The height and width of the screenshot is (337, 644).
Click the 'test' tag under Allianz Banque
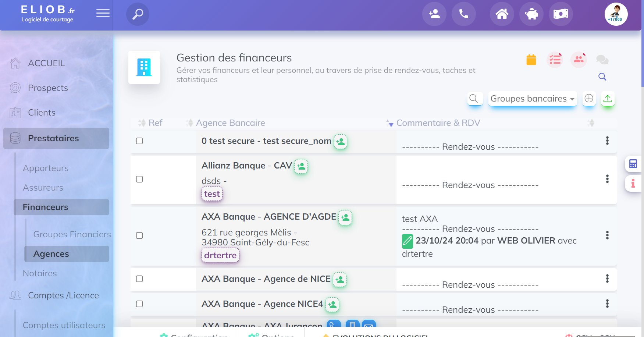pos(212,194)
